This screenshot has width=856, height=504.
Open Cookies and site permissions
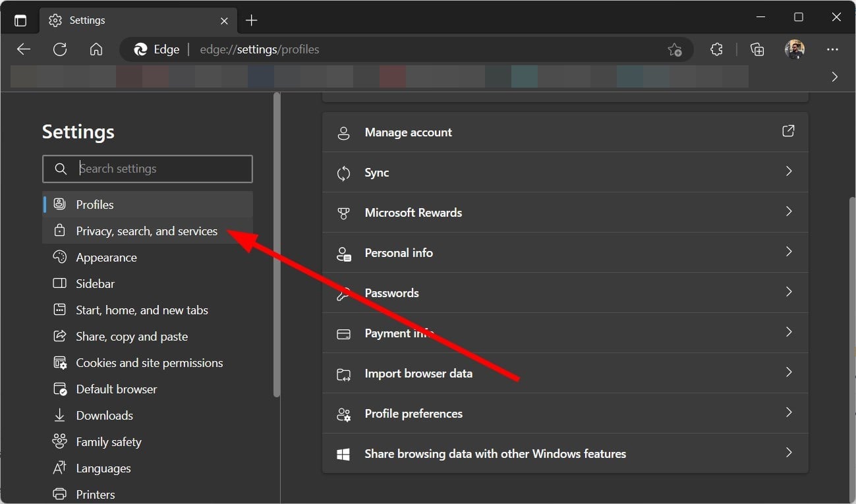148,362
